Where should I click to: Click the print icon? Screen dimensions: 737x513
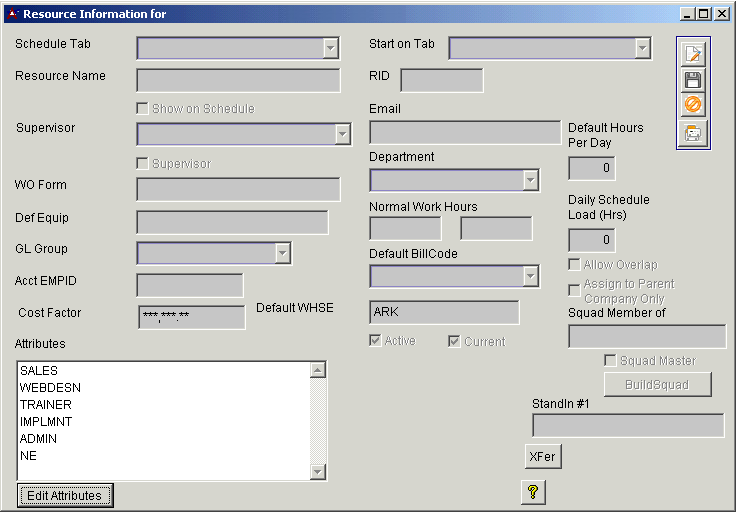[693, 132]
